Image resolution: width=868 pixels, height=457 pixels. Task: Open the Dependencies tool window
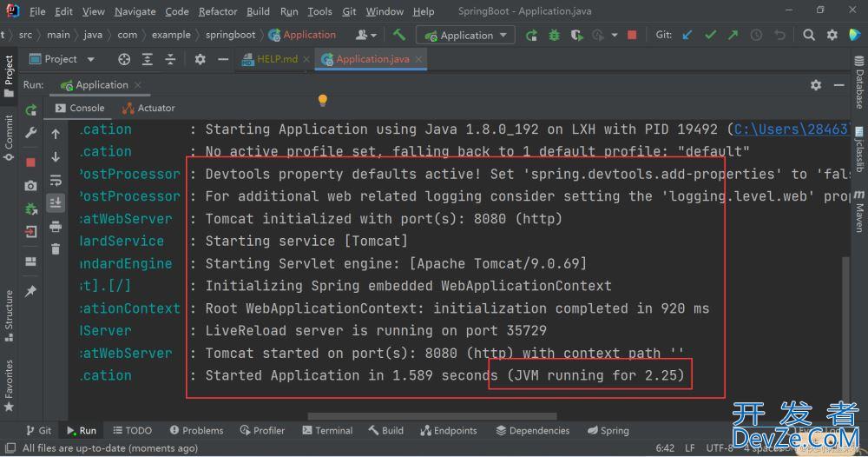(533, 430)
